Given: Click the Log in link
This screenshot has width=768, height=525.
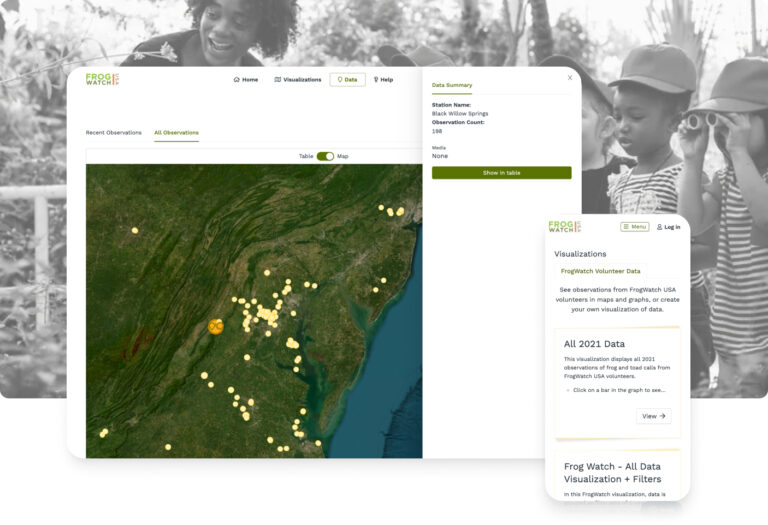Looking at the screenshot, I should [668, 227].
